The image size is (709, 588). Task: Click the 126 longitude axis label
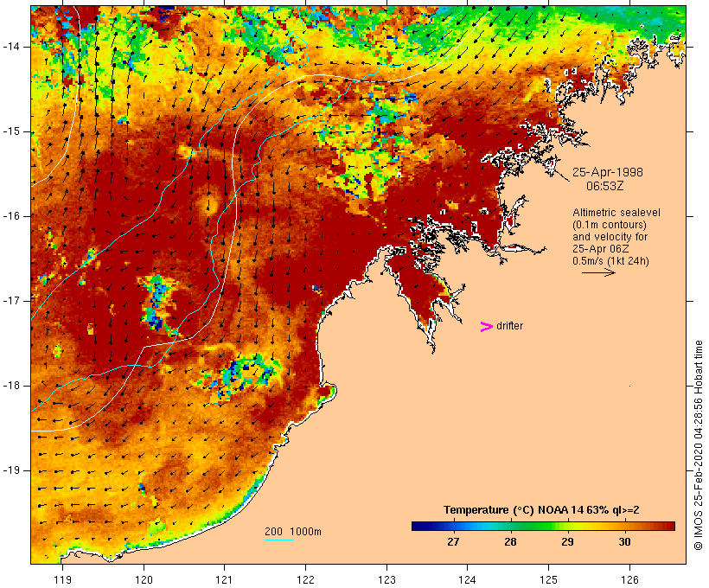(x=629, y=579)
